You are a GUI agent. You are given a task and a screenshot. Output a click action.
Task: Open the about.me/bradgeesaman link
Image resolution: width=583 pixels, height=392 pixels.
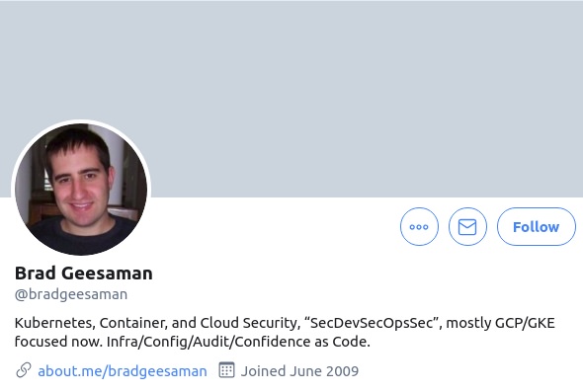point(123,371)
